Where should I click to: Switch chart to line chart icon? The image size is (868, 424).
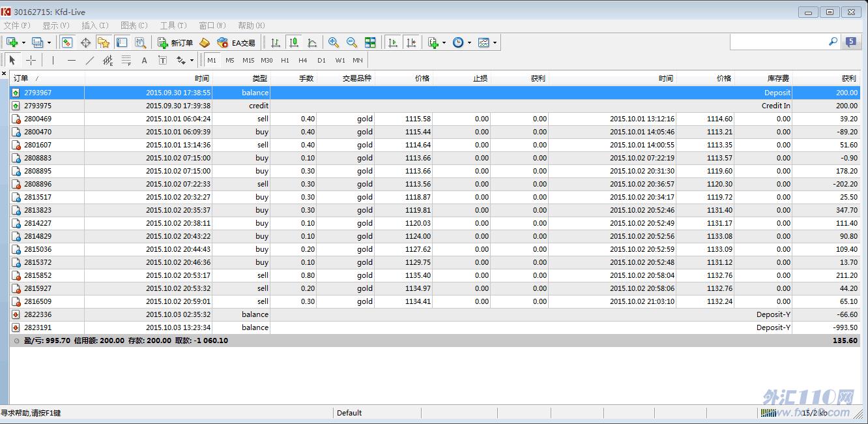(x=312, y=42)
